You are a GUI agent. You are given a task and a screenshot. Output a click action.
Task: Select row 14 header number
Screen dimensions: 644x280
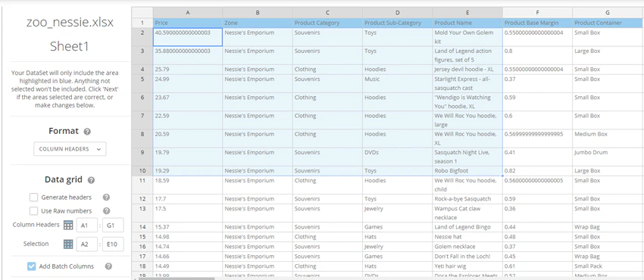(x=142, y=227)
